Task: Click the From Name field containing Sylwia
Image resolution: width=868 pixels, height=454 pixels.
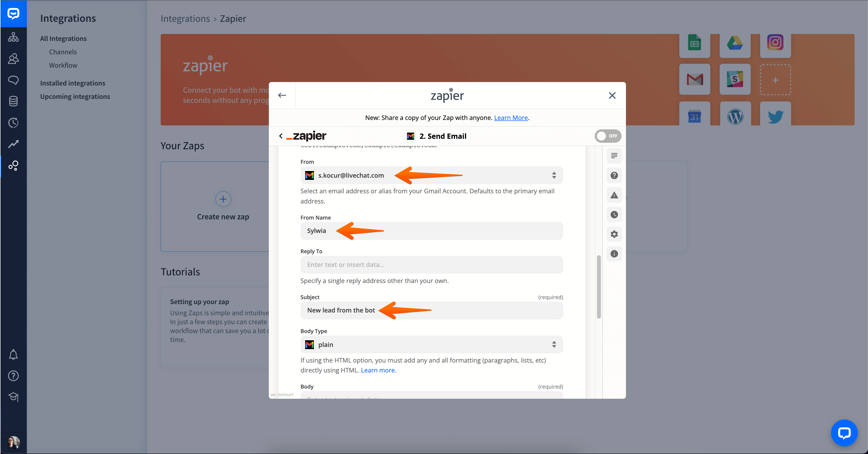Action: tap(432, 231)
